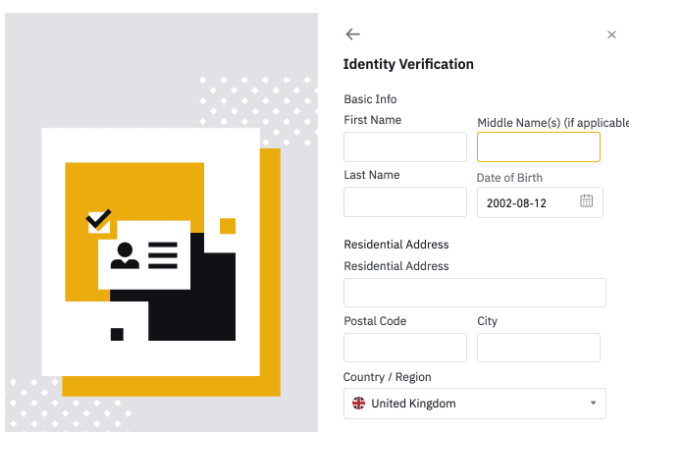Click the United Kingdom flag icon
This screenshot has width=694, height=451.
pyautogui.click(x=359, y=403)
